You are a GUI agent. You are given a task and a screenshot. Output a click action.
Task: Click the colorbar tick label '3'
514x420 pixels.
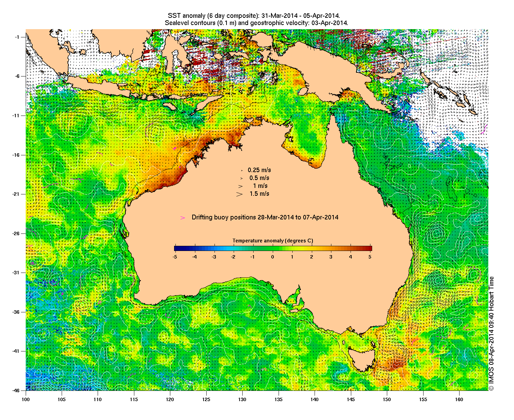[x=331, y=256]
